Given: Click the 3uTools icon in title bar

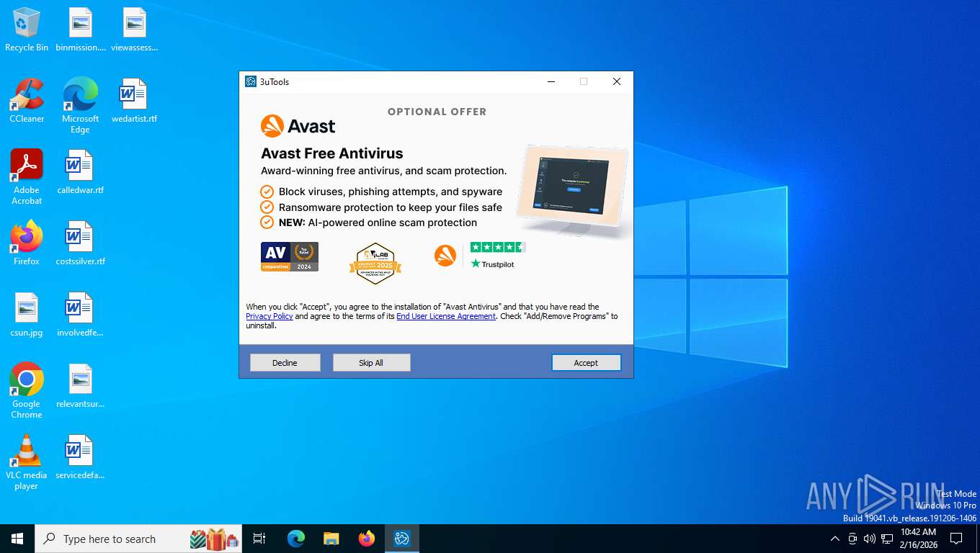Looking at the screenshot, I should pyautogui.click(x=251, y=81).
